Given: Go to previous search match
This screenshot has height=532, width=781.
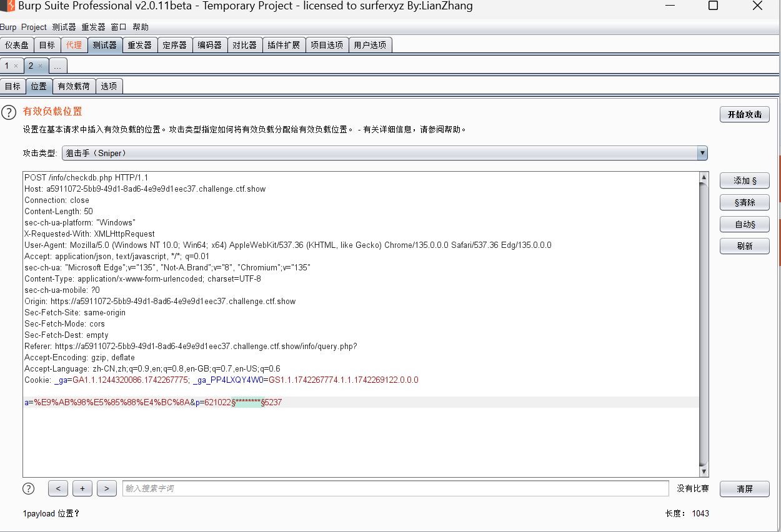Looking at the screenshot, I should tap(58, 488).
